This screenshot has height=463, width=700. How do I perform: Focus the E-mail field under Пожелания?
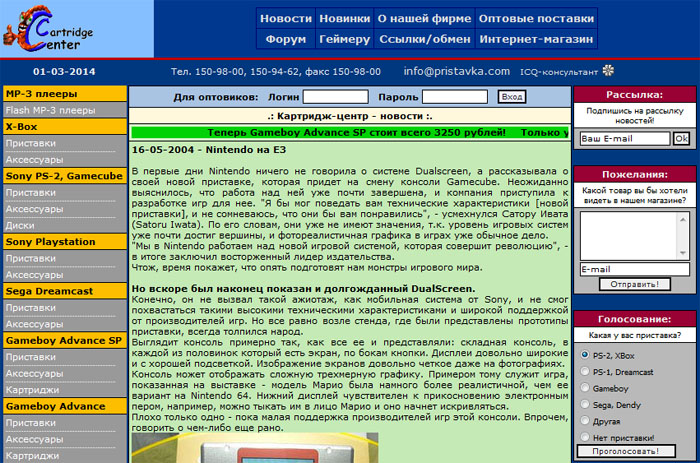tap(634, 269)
